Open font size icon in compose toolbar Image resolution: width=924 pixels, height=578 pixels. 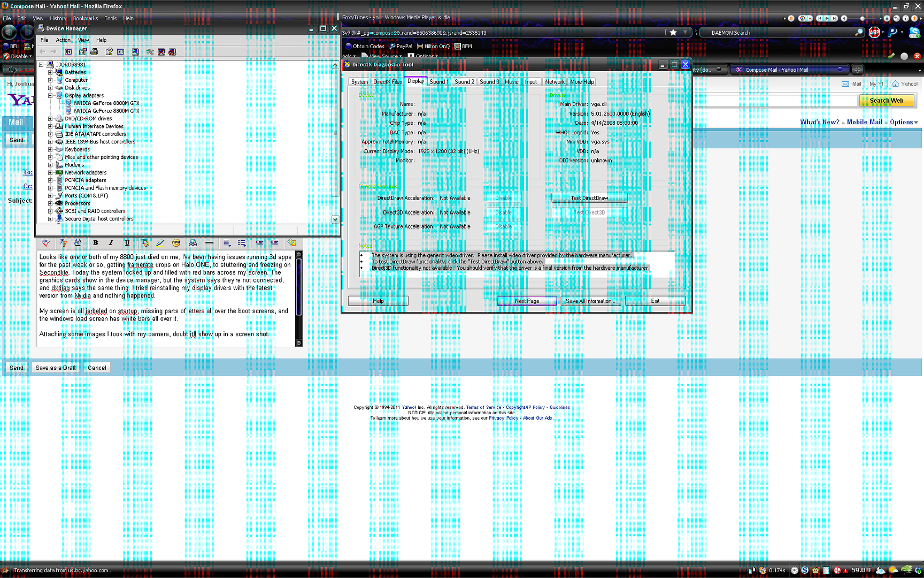(78, 243)
